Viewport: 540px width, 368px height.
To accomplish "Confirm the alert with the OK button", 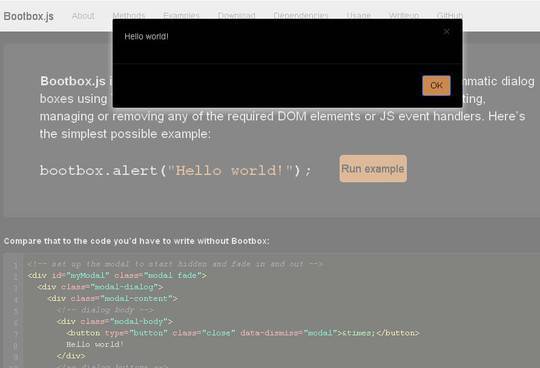I will [436, 85].
